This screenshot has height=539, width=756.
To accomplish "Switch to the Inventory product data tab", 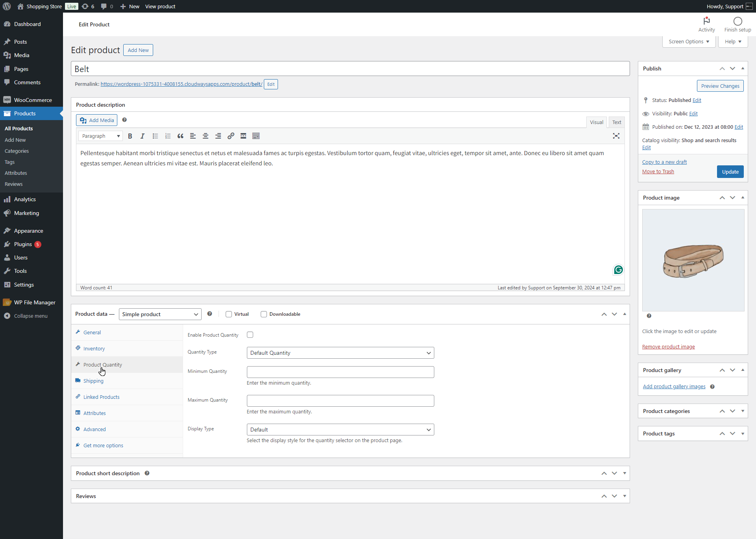I will click(94, 348).
